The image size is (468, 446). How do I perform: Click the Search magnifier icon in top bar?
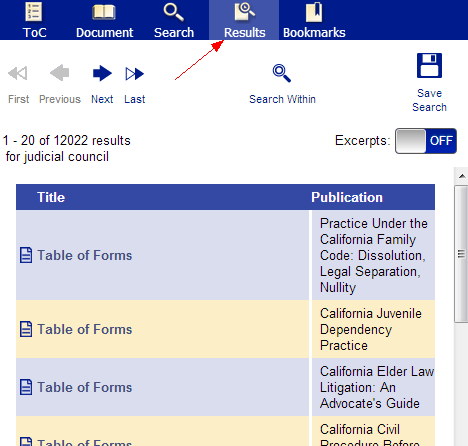coord(174,12)
